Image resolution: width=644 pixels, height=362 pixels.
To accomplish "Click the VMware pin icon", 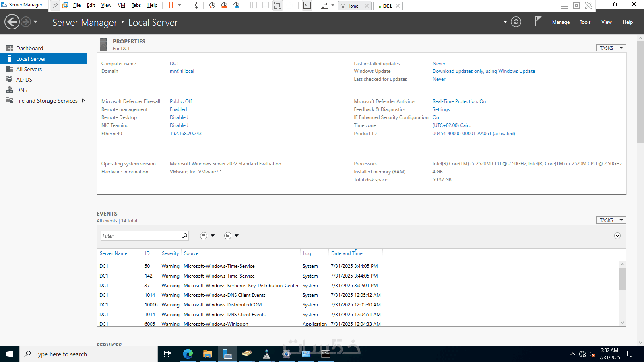I will click(x=55, y=5).
